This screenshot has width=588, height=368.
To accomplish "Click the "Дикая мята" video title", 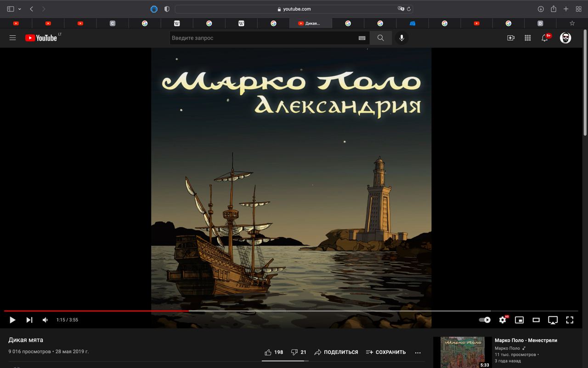I will [x=26, y=340].
